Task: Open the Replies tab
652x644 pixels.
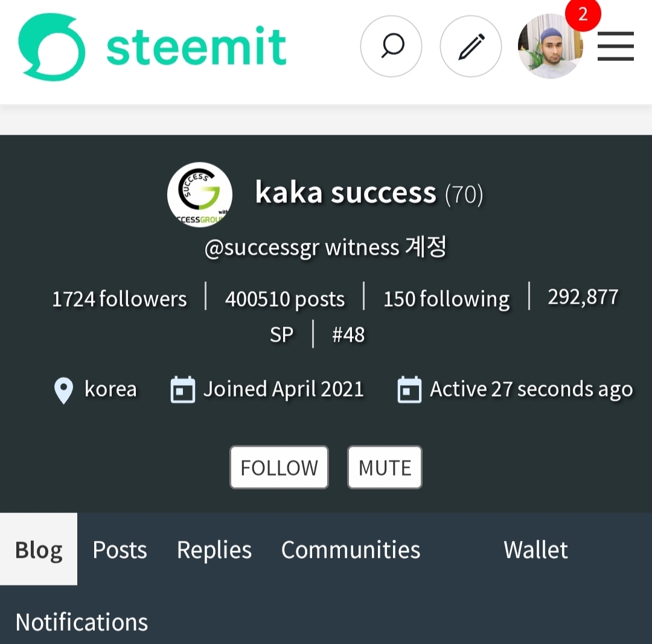Action: [214, 549]
